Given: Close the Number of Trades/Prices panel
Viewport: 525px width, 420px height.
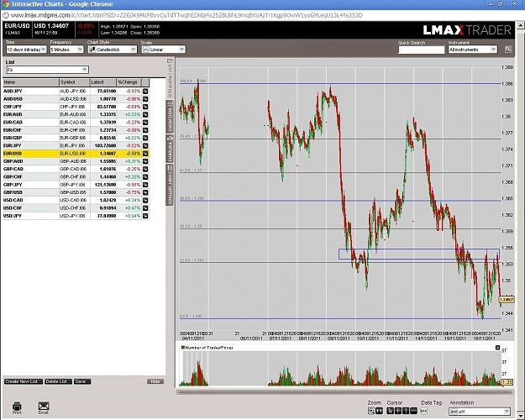Looking at the screenshot, I should [497, 348].
